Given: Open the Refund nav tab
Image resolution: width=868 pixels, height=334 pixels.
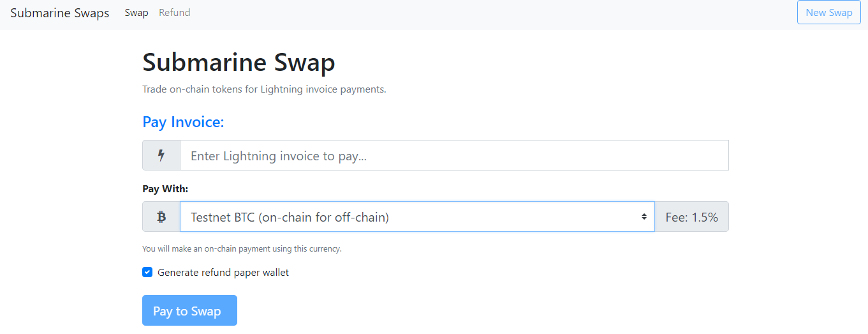Looking at the screenshot, I should (175, 13).
